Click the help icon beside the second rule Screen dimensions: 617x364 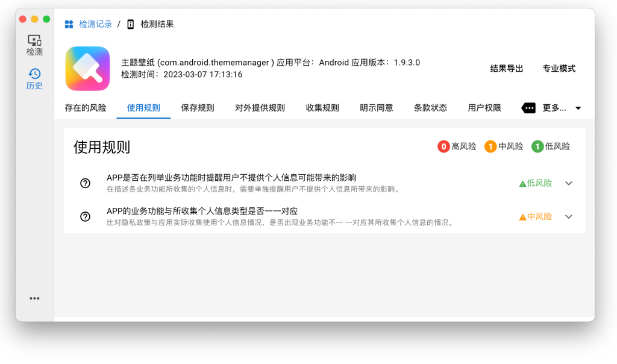tap(85, 216)
